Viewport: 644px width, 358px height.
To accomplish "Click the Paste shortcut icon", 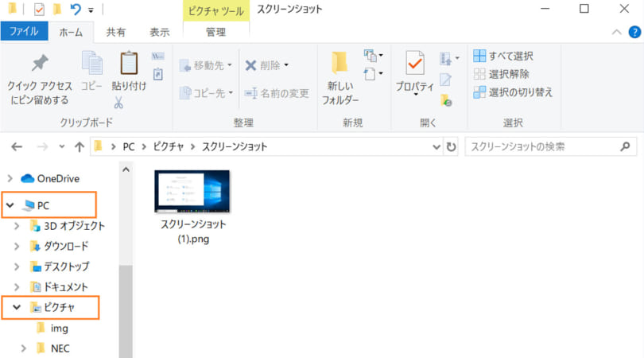I will 158,75.
